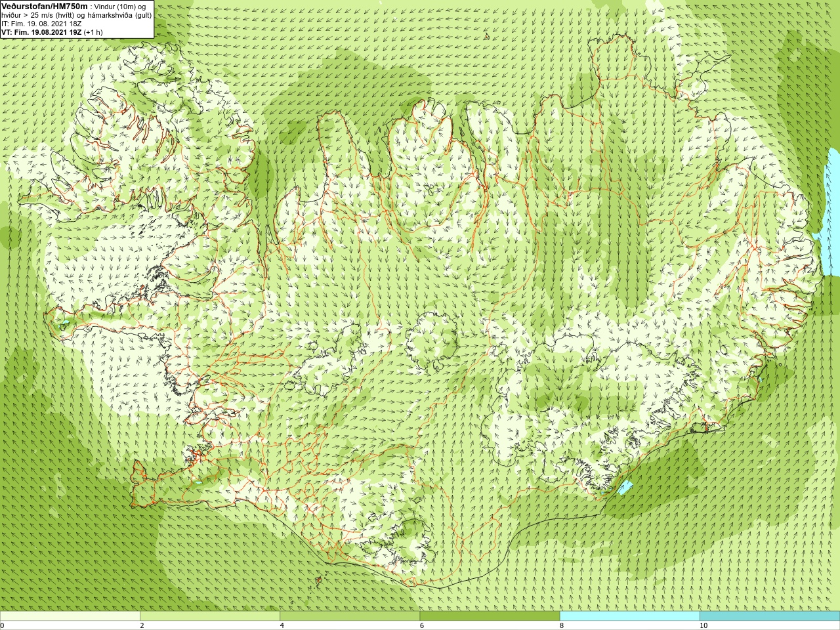Click the '10' scale tick label
This screenshot has height=630, width=840.
point(703,625)
